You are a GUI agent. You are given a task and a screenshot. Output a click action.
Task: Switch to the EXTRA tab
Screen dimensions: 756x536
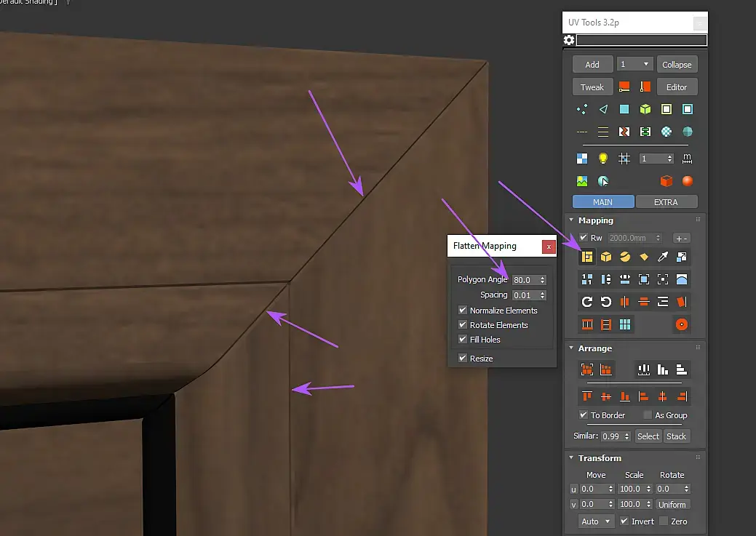coord(667,202)
